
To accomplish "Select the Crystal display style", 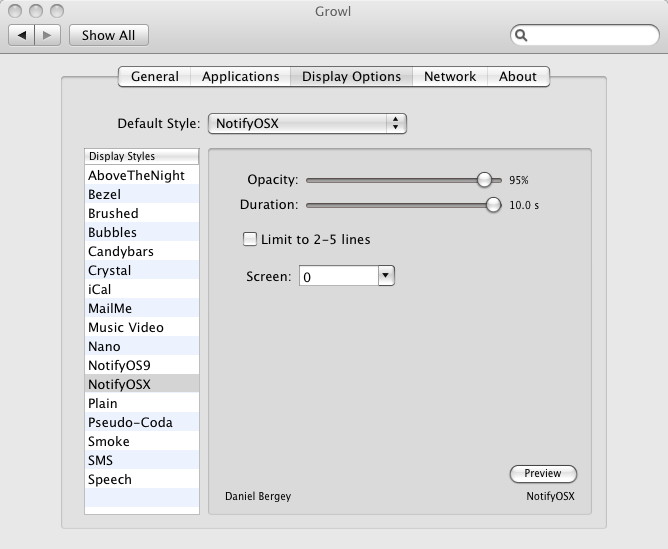I will click(x=142, y=270).
